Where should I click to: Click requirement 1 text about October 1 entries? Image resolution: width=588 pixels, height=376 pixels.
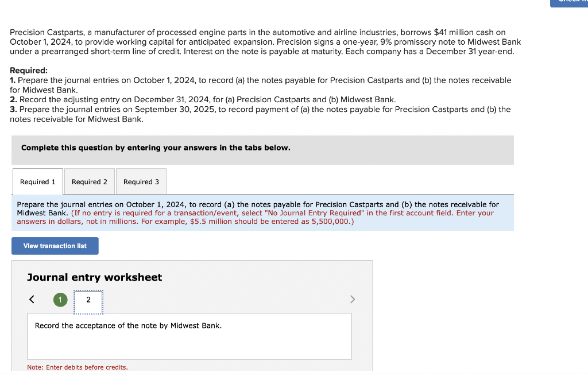point(261,85)
